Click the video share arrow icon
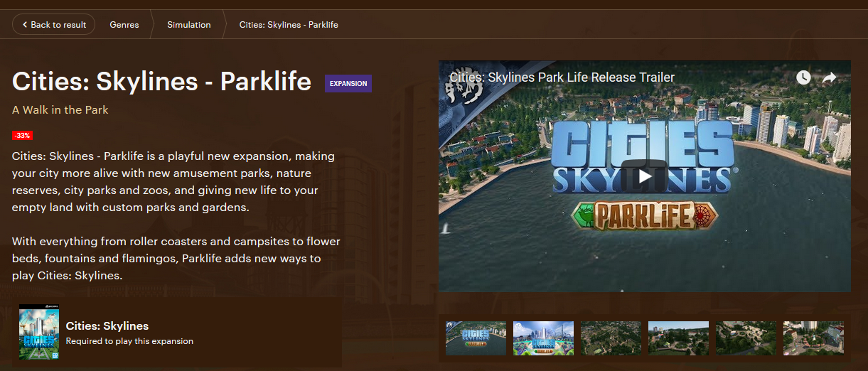The height and width of the screenshot is (371, 868). point(830,78)
